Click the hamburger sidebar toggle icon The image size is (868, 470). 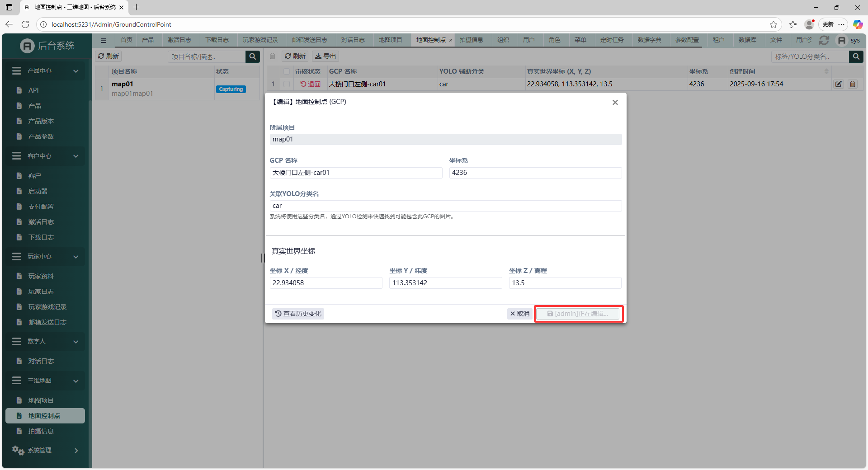coord(104,41)
